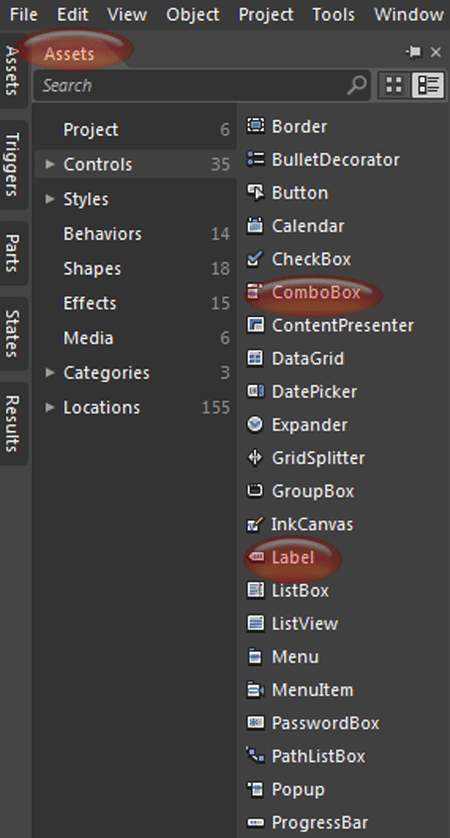
Task: Select the Behaviors category
Action: tap(135, 234)
